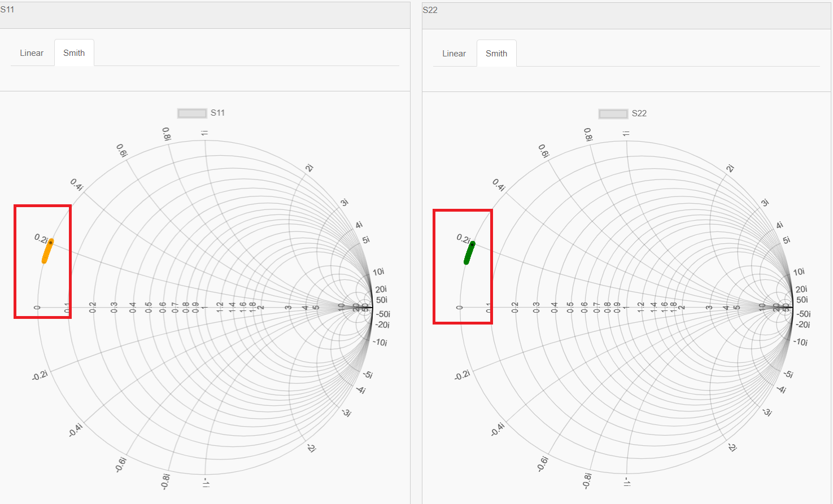This screenshot has height=504, width=833.
Task: Click the 10i label on S11 chart
Action: (378, 272)
